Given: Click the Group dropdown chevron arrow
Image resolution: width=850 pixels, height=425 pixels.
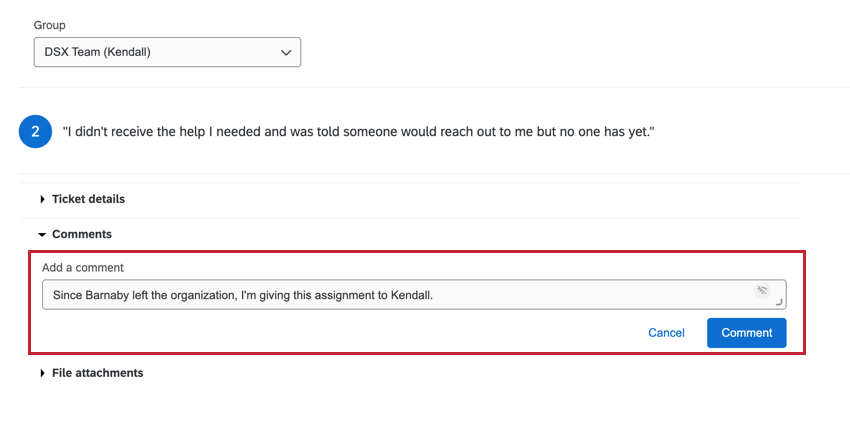Looking at the screenshot, I should tap(286, 52).
